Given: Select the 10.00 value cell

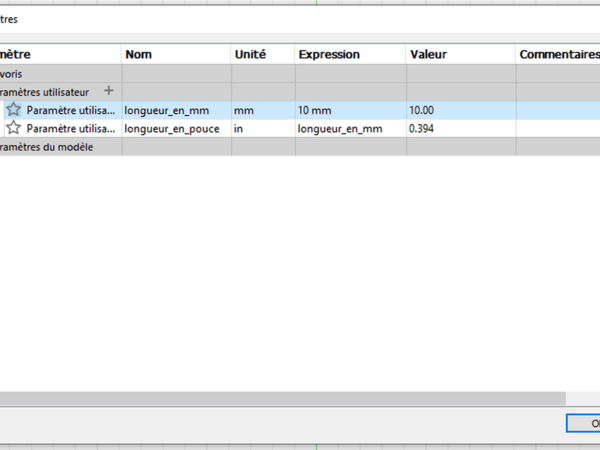Looking at the screenshot, I should coord(461,110).
